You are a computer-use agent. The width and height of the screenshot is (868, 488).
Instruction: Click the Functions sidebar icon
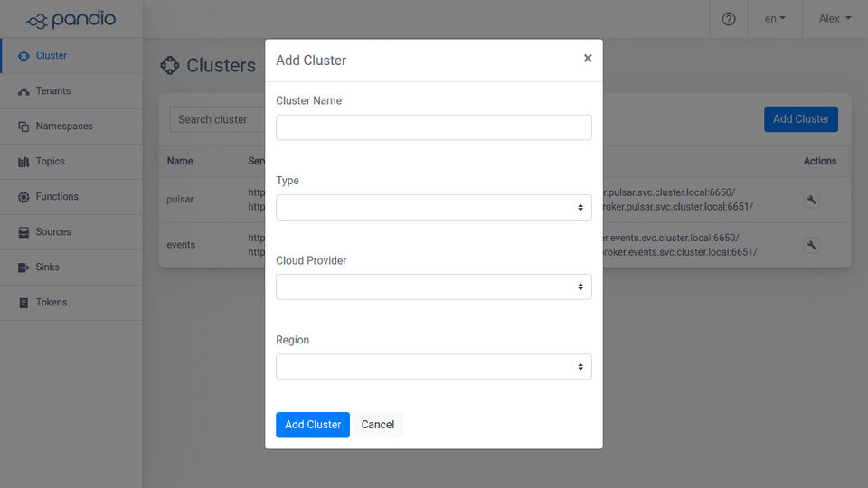24,197
